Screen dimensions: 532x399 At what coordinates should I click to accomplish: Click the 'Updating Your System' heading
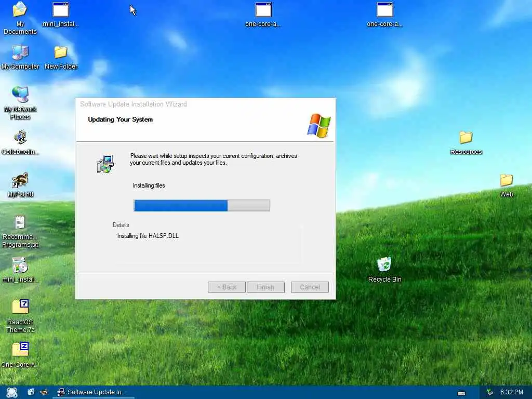coord(121,119)
